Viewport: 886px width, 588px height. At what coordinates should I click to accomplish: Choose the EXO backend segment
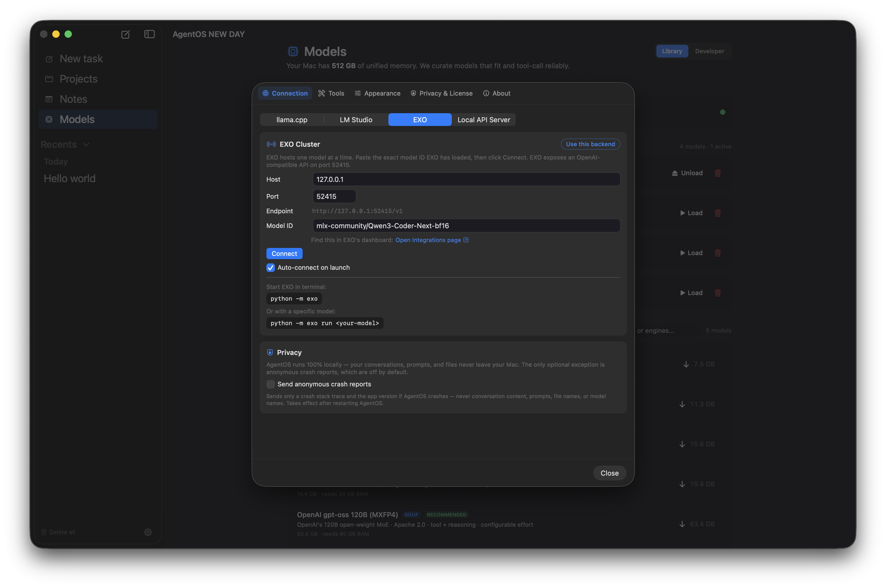(x=420, y=120)
